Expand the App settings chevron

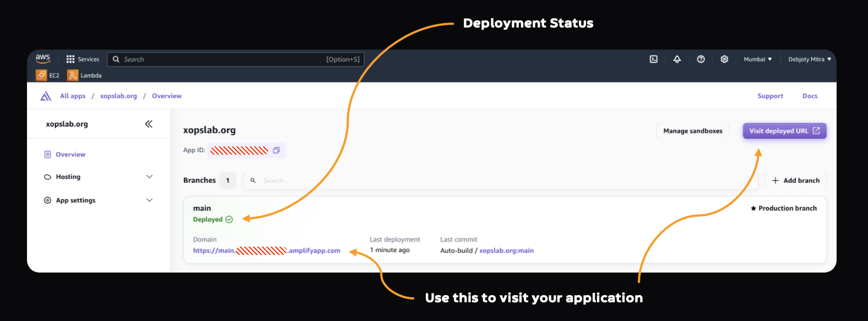tap(149, 200)
